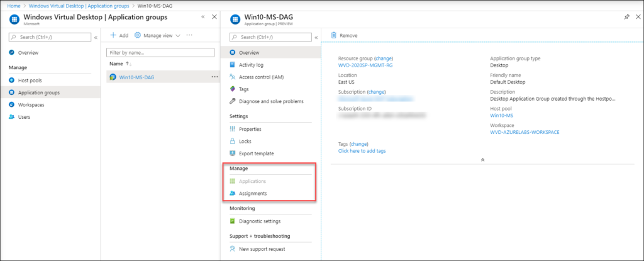Open WVD-AZURELABS-WORKSPACE link
Screen dimensions: 644x261
pos(525,132)
